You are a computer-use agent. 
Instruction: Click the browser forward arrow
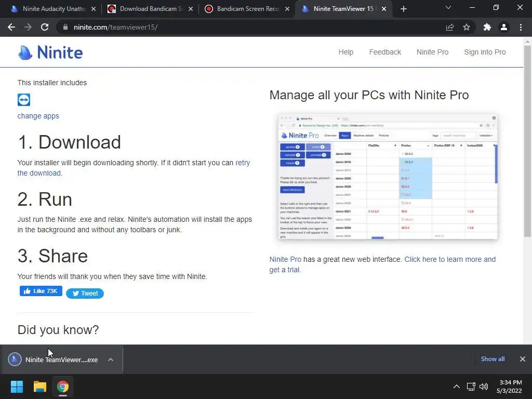[x=28, y=27]
